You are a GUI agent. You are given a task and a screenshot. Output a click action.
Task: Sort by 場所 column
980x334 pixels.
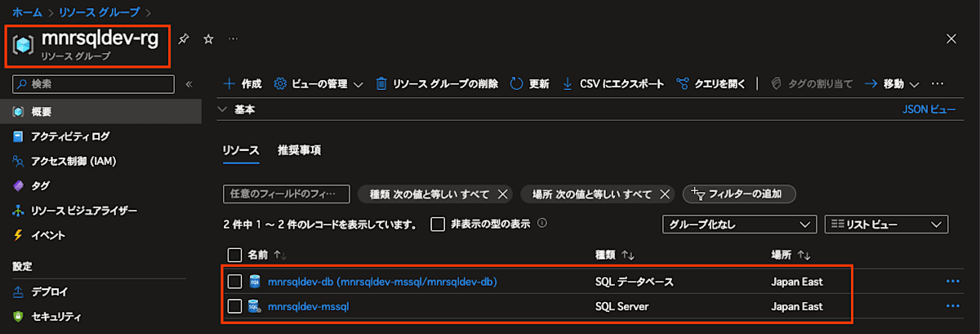click(791, 255)
